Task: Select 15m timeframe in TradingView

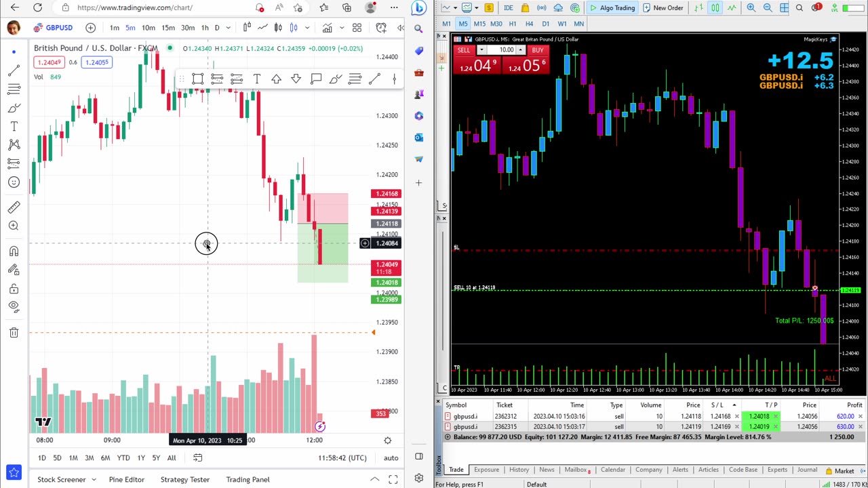Action: point(168,28)
